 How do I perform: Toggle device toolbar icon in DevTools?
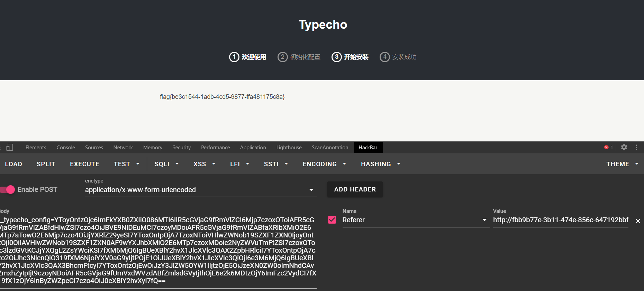pos(10,147)
